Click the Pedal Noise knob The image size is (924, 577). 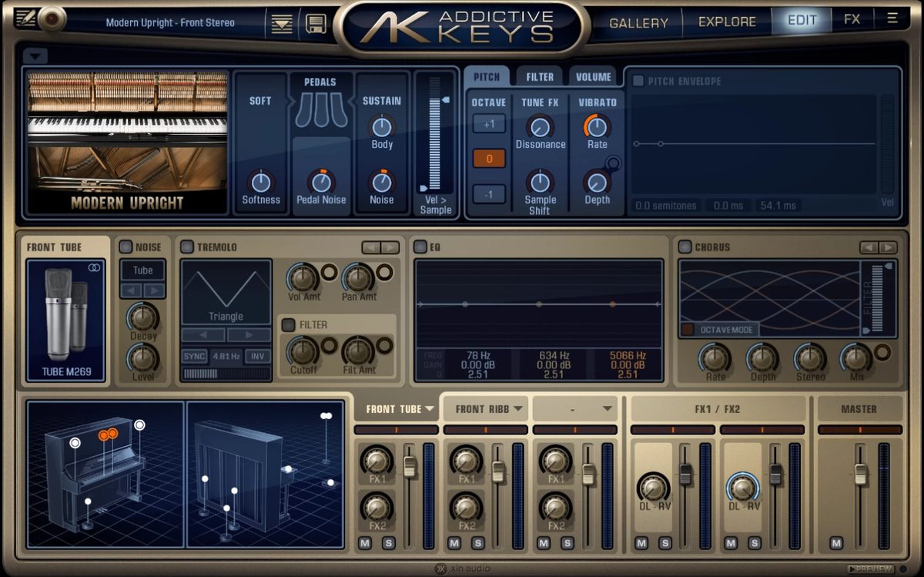click(321, 182)
